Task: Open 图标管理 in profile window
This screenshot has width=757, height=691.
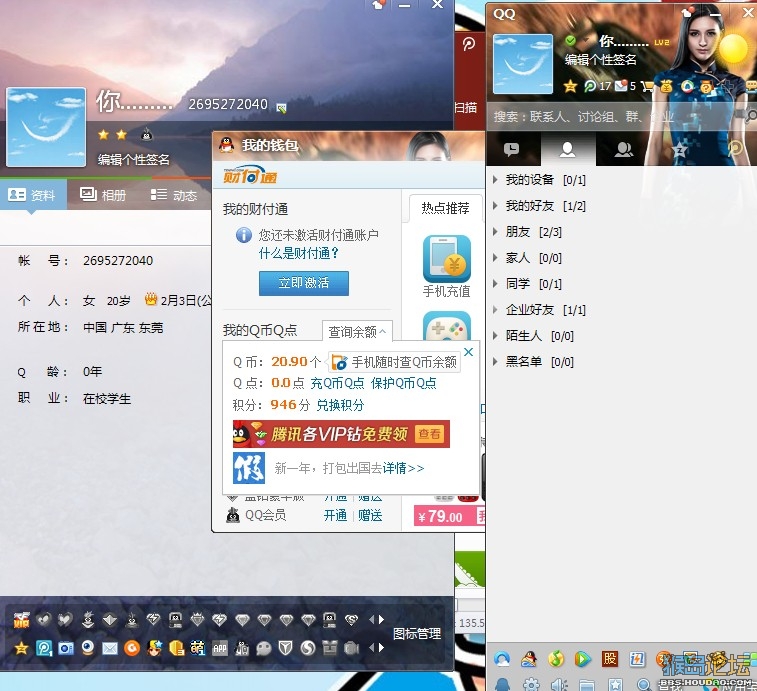Action: pos(417,634)
